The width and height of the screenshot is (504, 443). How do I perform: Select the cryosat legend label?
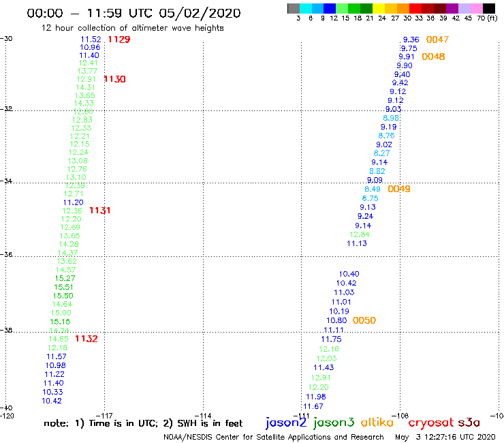pyautogui.click(x=430, y=423)
